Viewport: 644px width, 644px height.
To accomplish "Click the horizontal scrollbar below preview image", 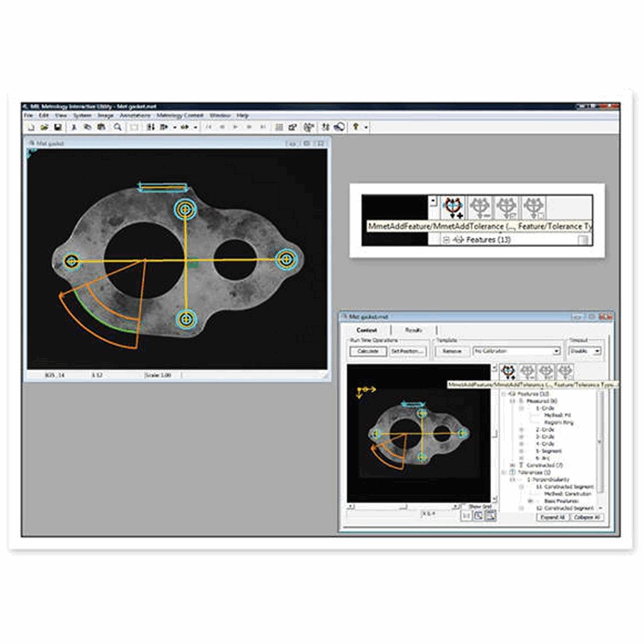I will (402, 507).
